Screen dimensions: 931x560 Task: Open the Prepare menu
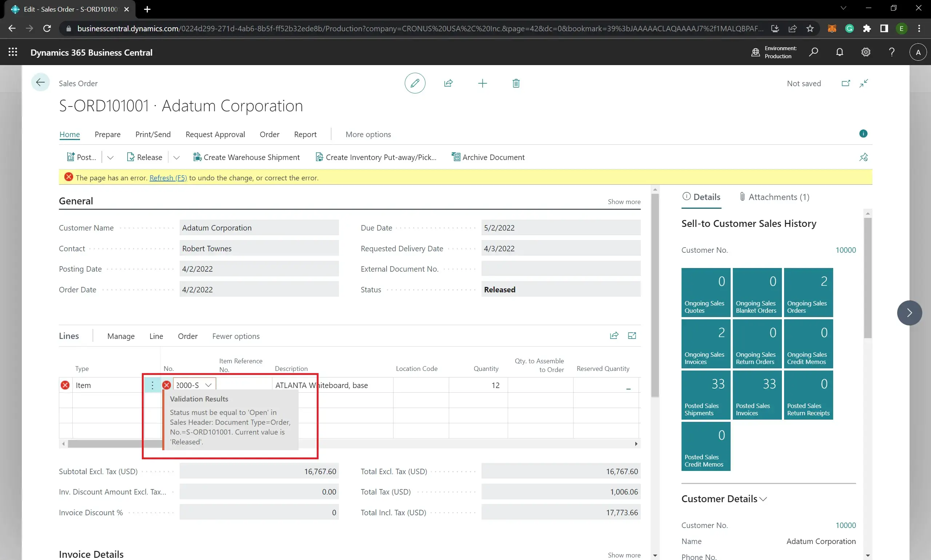coord(108,134)
